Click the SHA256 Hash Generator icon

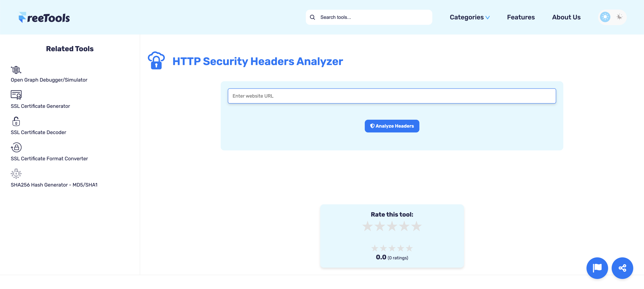tap(16, 173)
